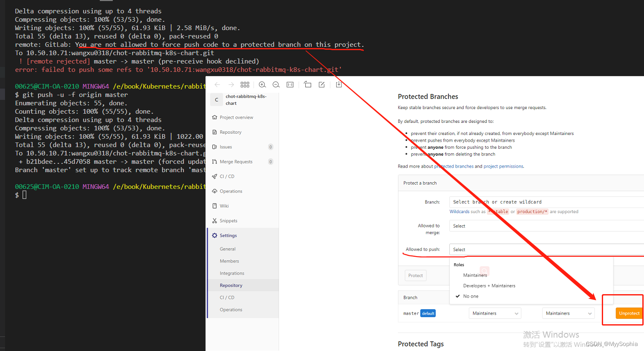Click terminal line 'Enumerating objects: 55, done.'

click(x=71, y=103)
